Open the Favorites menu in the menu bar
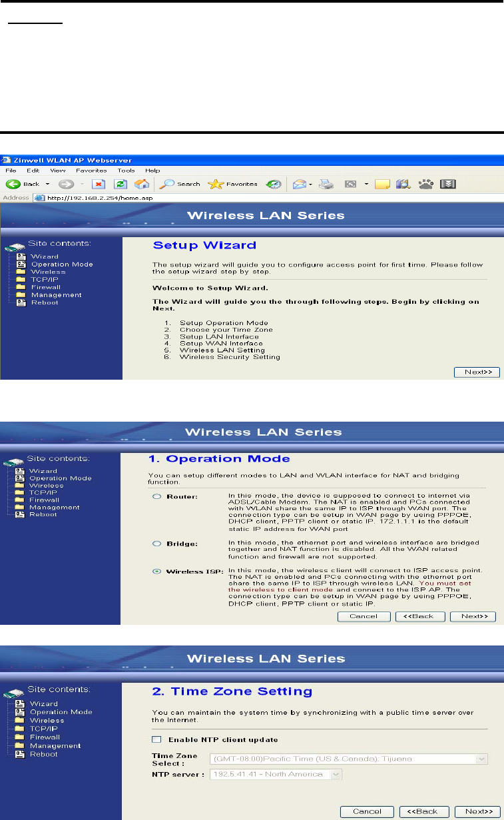 (93, 171)
